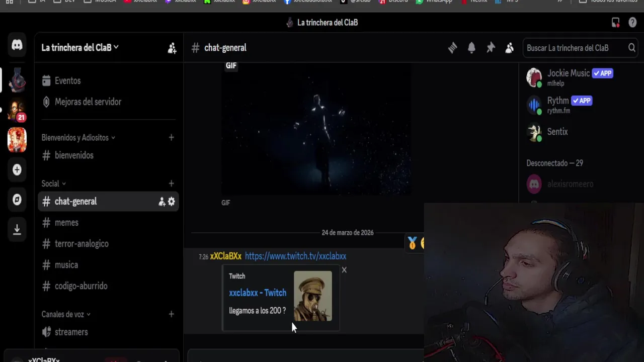Open Discord home direct messages icon
This screenshot has height=362, width=644.
pos(17,45)
